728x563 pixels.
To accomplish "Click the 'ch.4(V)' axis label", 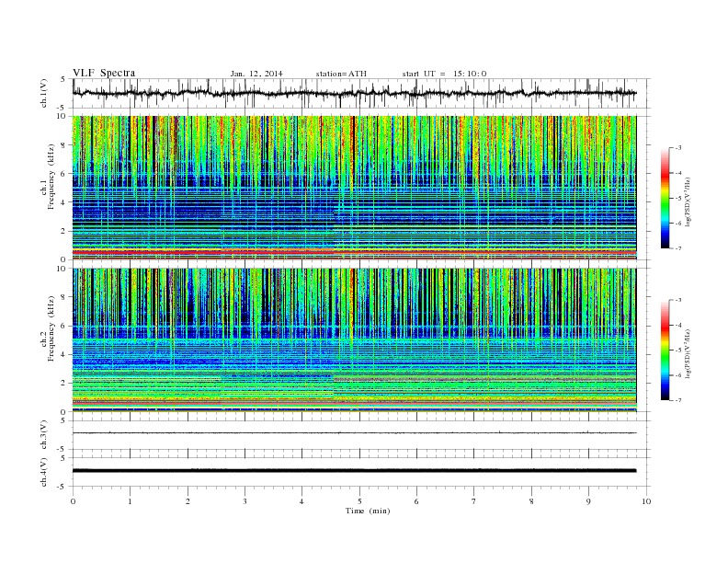I will click(44, 472).
